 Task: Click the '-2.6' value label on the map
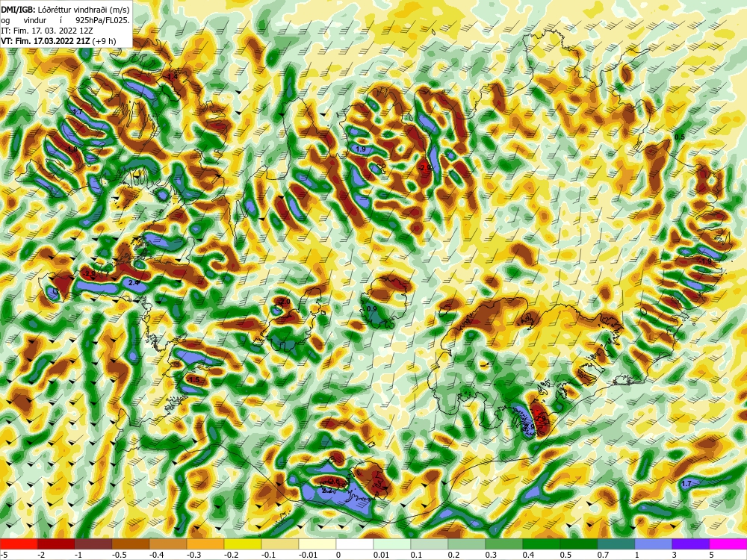335,482
